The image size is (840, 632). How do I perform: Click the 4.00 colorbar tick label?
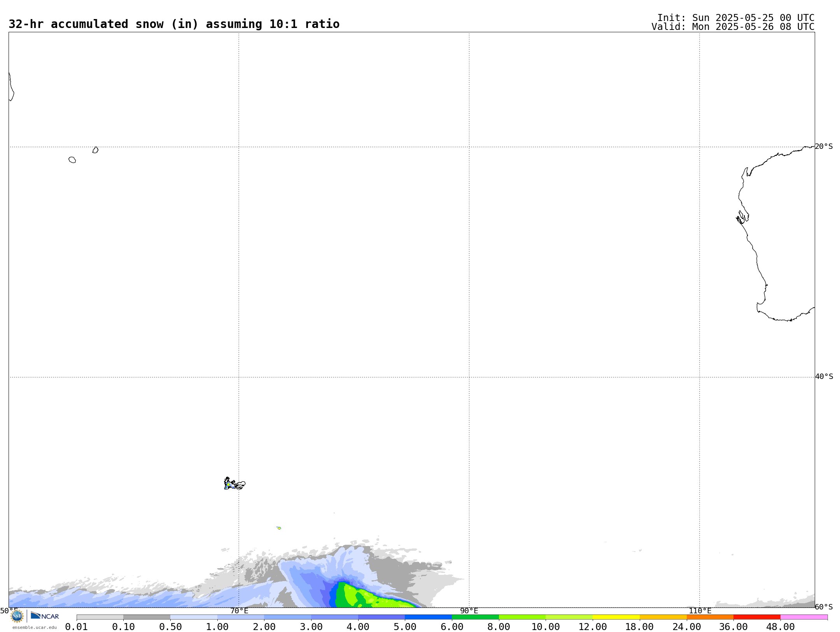click(358, 627)
